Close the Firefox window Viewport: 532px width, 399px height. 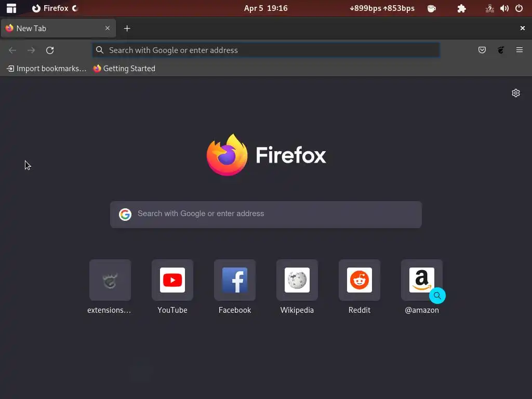(x=523, y=28)
